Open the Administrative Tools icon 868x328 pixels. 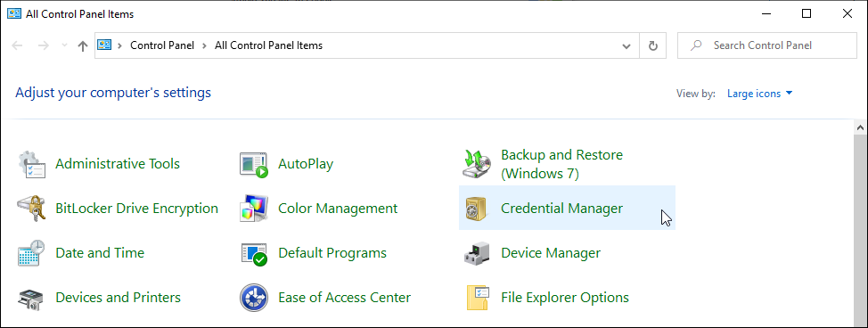click(x=32, y=164)
